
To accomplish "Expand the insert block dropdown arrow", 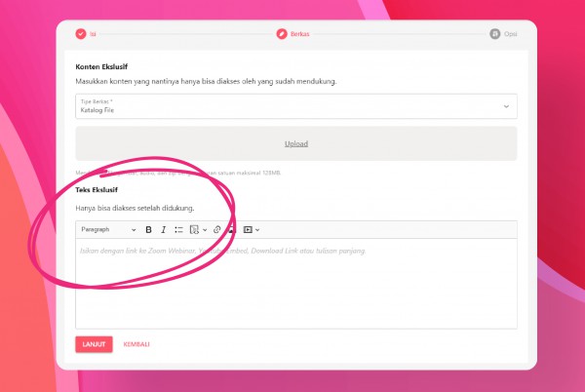I will [205, 230].
